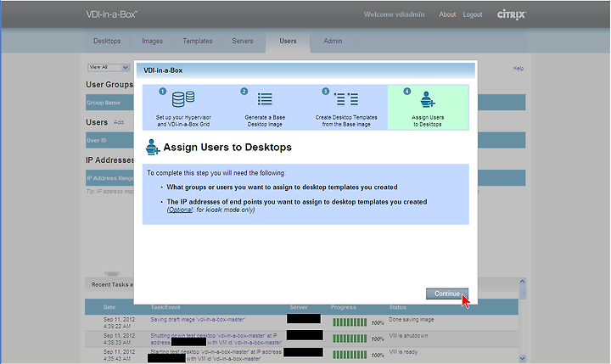Click the progress bar for VM is shutdown task
This screenshot has height=364, width=611.
pos(350,339)
